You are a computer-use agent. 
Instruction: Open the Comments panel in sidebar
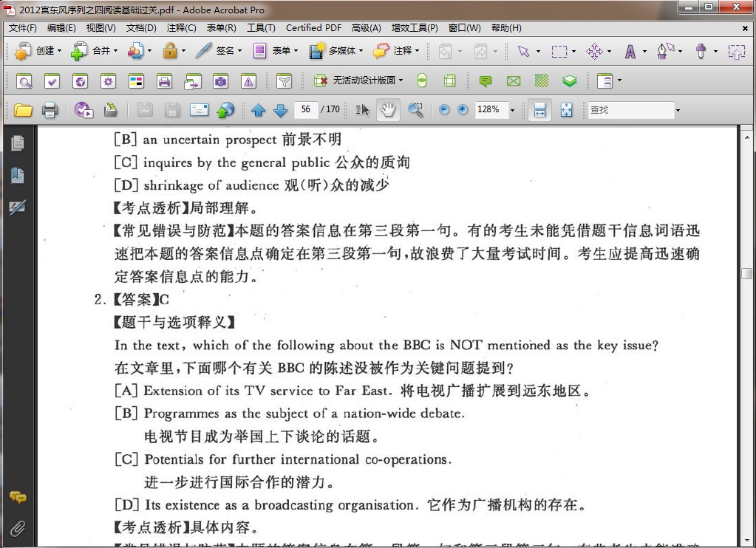[x=18, y=497]
